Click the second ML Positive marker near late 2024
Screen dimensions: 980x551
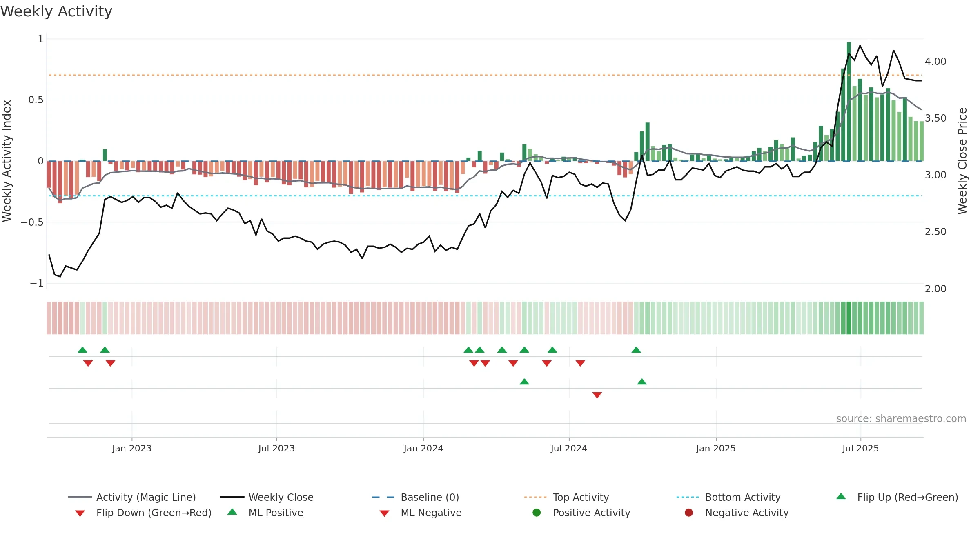(642, 382)
